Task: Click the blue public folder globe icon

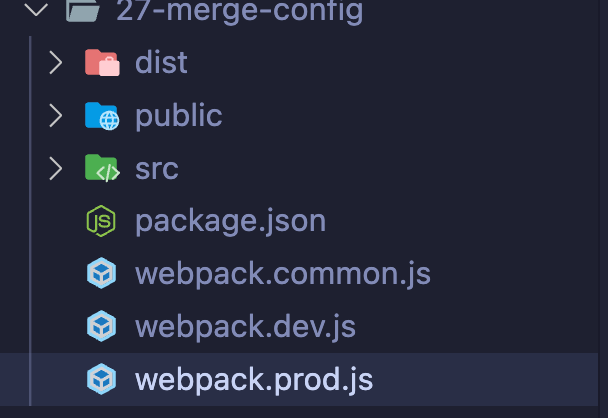Action: pos(102,116)
